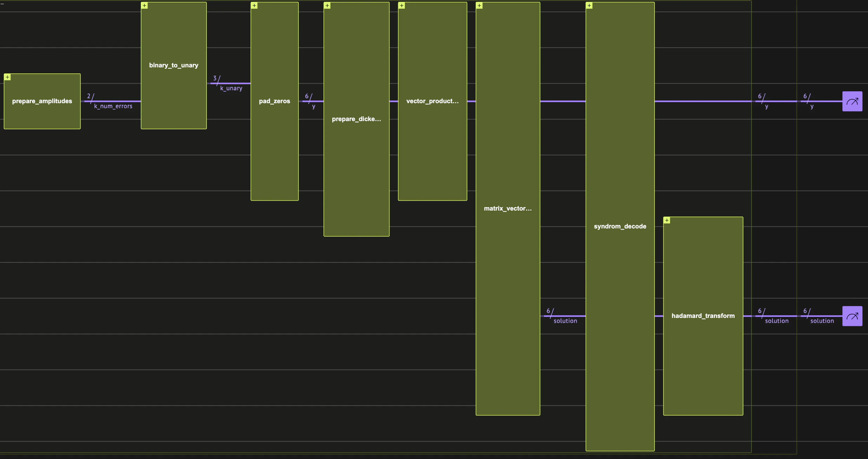The height and width of the screenshot is (459, 868).
Task: Click the k_num_errors wire label
Action: point(113,106)
